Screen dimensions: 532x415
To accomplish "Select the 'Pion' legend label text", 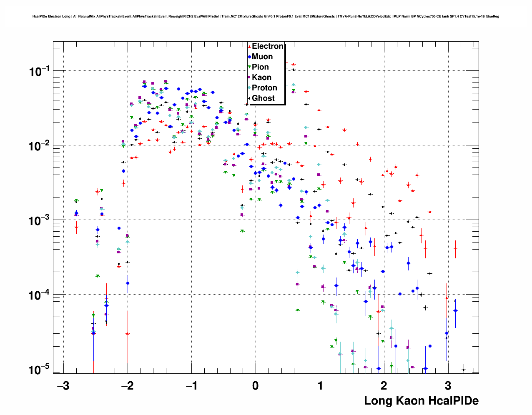I will (260, 67).
